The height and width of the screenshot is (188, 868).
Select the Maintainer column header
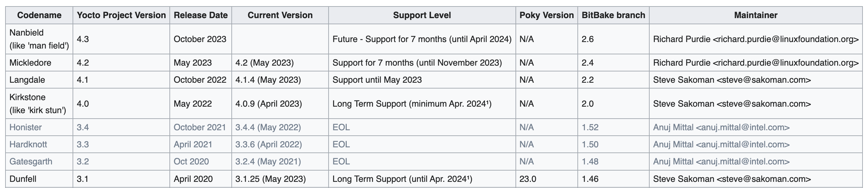pyautogui.click(x=756, y=15)
